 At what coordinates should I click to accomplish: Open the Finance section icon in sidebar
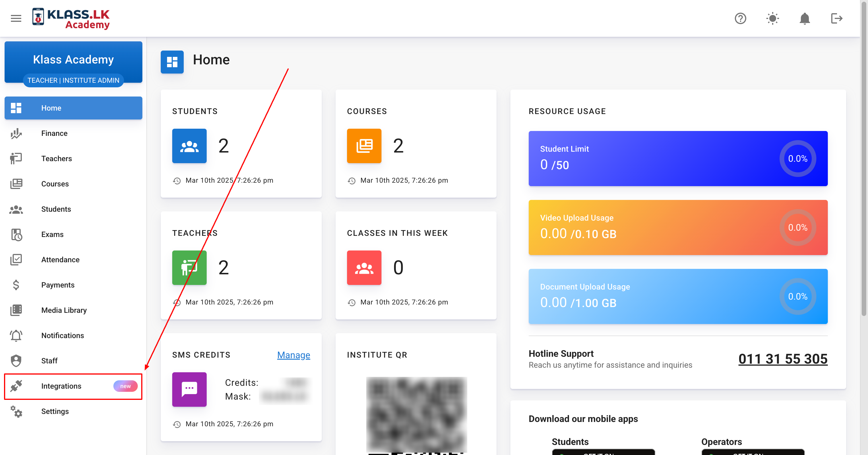[x=16, y=133]
